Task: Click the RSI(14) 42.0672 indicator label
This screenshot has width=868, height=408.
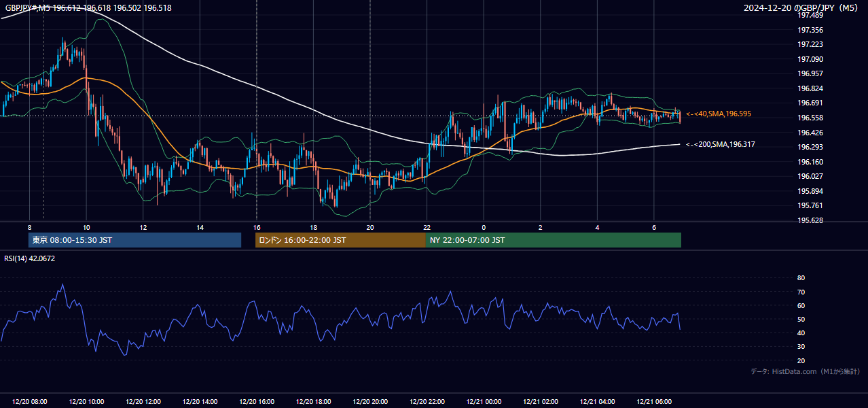Action: [x=30, y=258]
